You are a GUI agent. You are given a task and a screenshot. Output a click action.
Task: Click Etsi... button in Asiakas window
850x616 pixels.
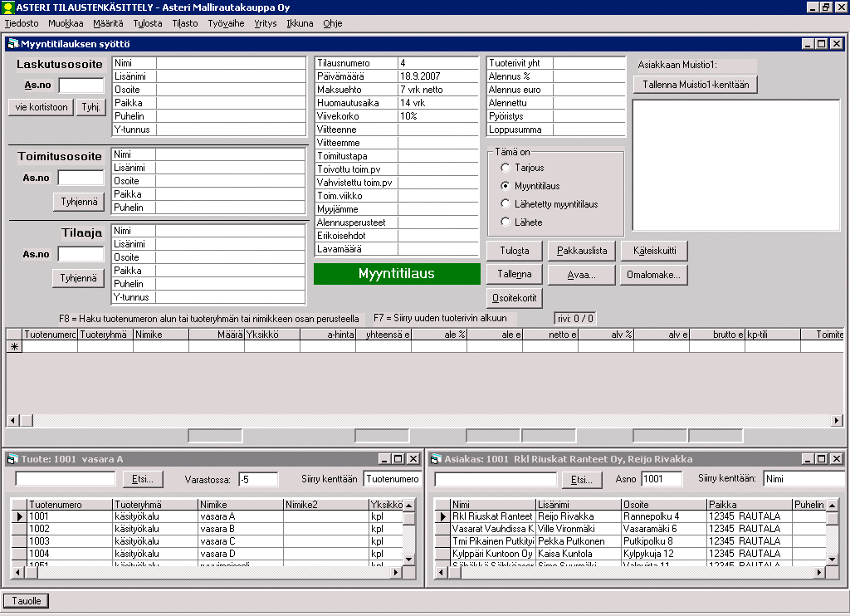[582, 479]
